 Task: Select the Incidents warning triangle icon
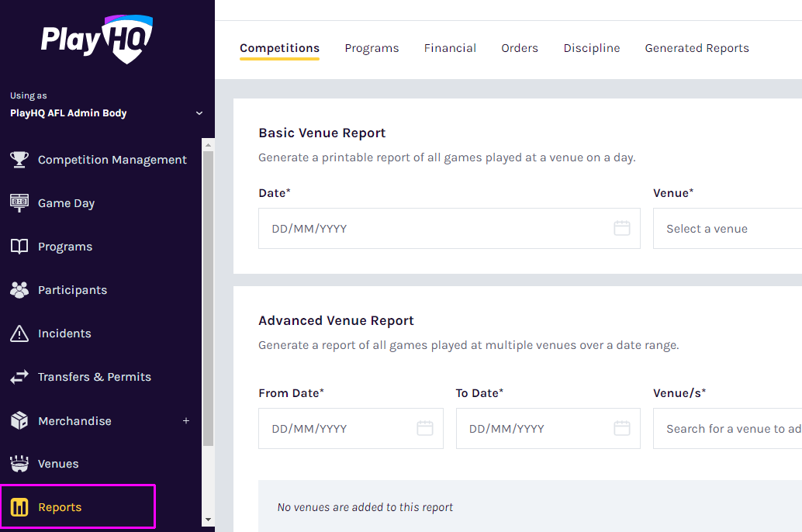coord(19,333)
